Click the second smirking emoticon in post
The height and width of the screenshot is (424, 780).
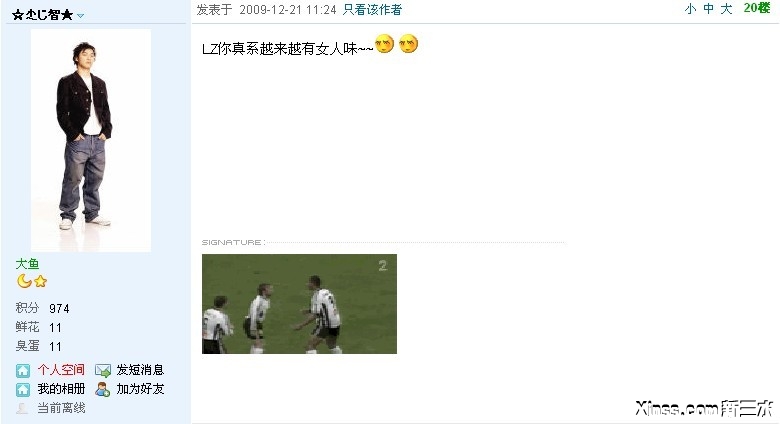(408, 44)
